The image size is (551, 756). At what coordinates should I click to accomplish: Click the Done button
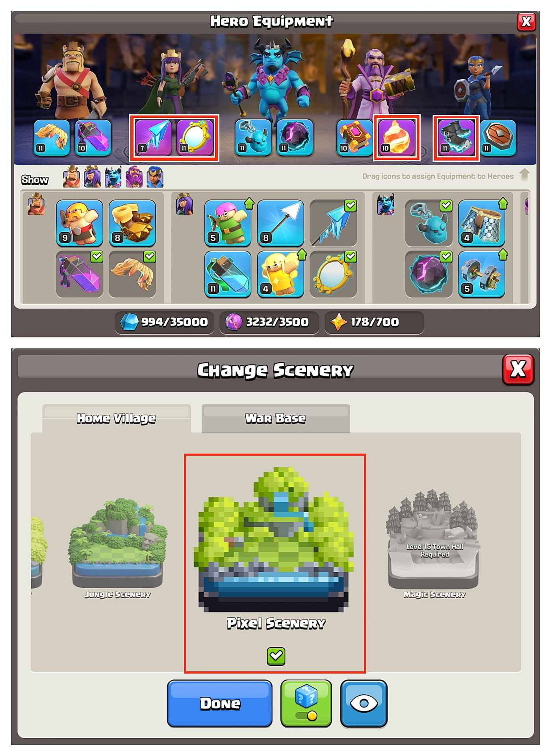click(x=220, y=704)
